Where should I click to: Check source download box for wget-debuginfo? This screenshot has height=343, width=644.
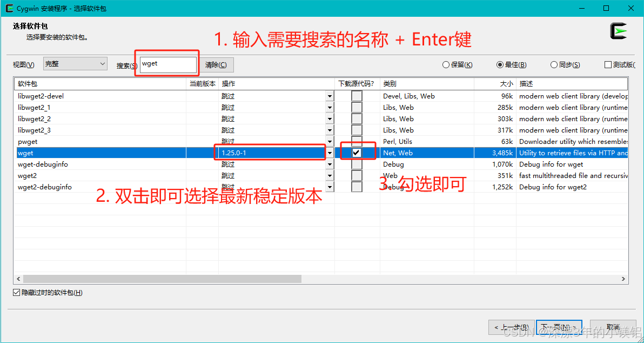point(357,164)
